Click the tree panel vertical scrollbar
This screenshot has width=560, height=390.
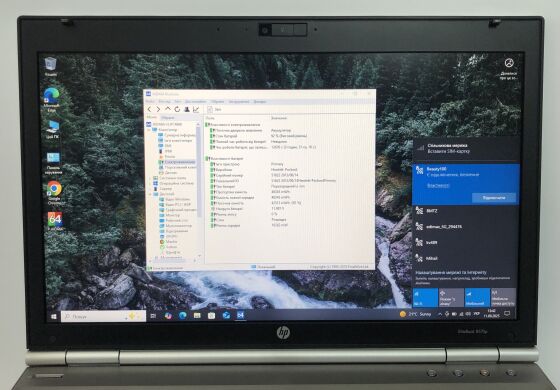pyautogui.click(x=199, y=171)
